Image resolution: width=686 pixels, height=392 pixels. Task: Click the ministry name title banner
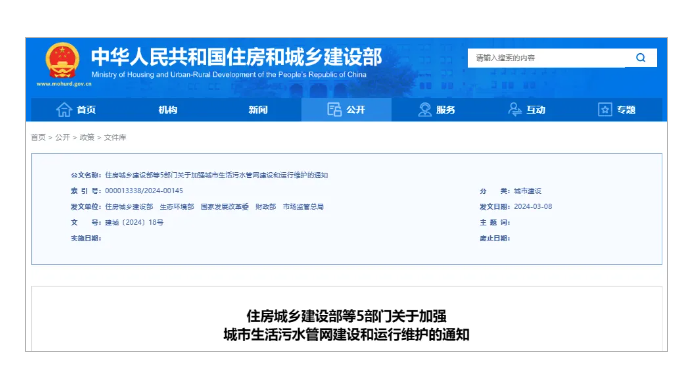point(236,57)
